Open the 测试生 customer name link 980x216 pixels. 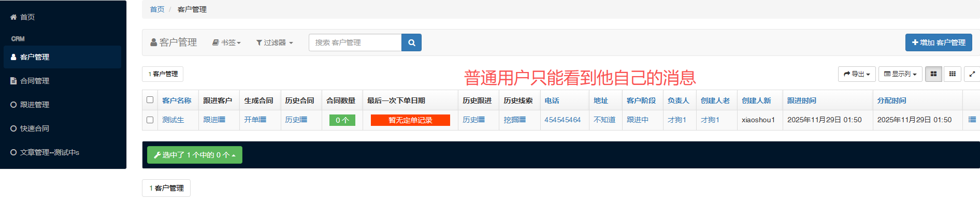pyautogui.click(x=173, y=120)
